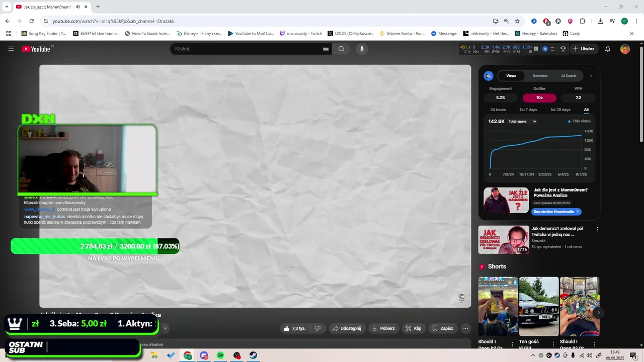Viewport: 644px width, 362px height.
Task: Open options for 'Jak demonzz1 zrelował' video
Action: [x=597, y=229]
